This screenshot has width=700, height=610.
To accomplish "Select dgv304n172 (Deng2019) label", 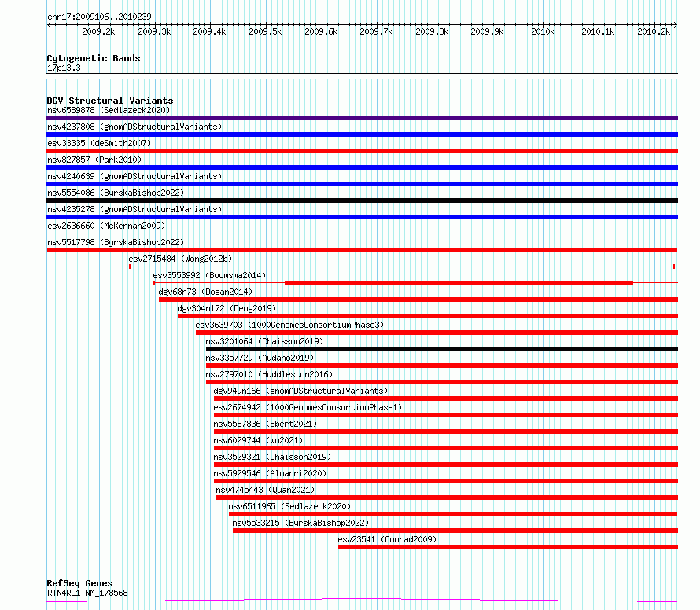I will point(227,308).
